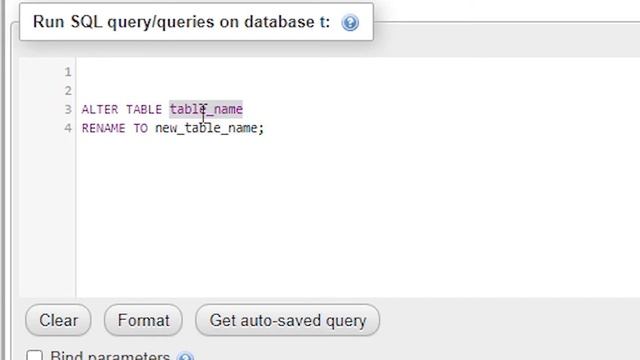Select line number 2 in the gutter
Viewport: 640px width, 360px height.
coord(68,91)
